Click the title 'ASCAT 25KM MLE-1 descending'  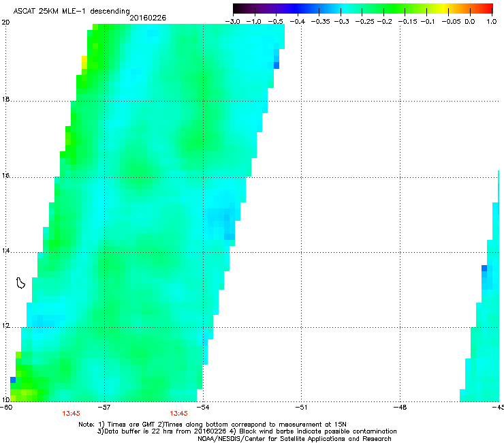[72, 11]
